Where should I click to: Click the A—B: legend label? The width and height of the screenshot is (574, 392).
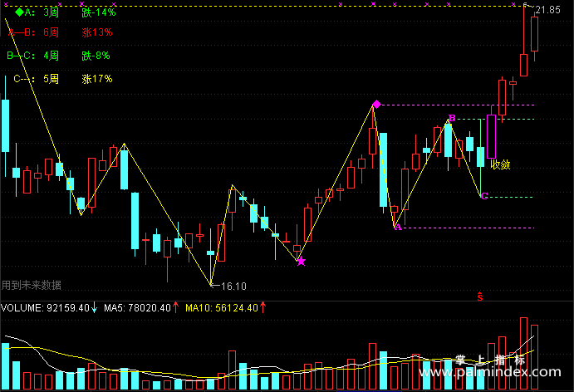(22, 32)
